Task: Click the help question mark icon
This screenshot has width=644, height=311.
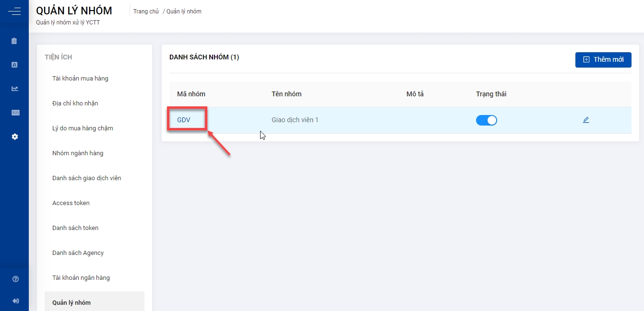Action: click(x=15, y=279)
